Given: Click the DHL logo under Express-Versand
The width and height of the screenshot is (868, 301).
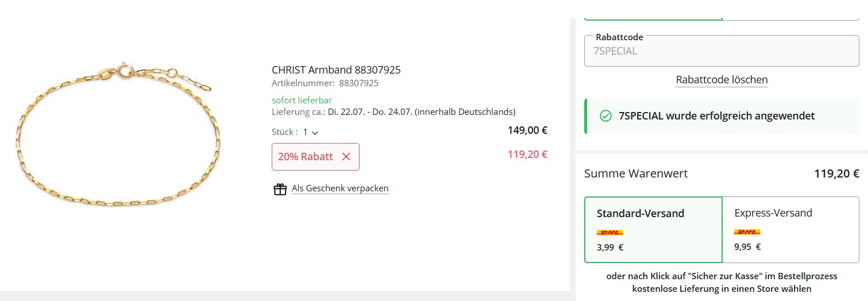Looking at the screenshot, I should coord(747,232).
